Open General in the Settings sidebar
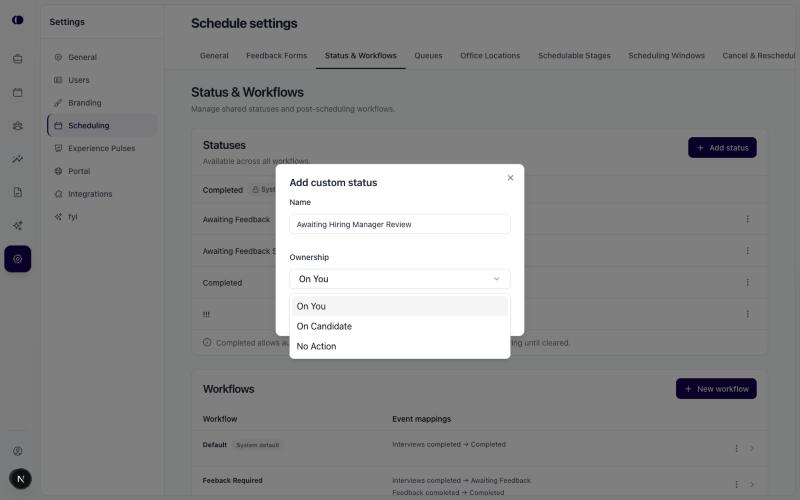 click(x=102, y=57)
